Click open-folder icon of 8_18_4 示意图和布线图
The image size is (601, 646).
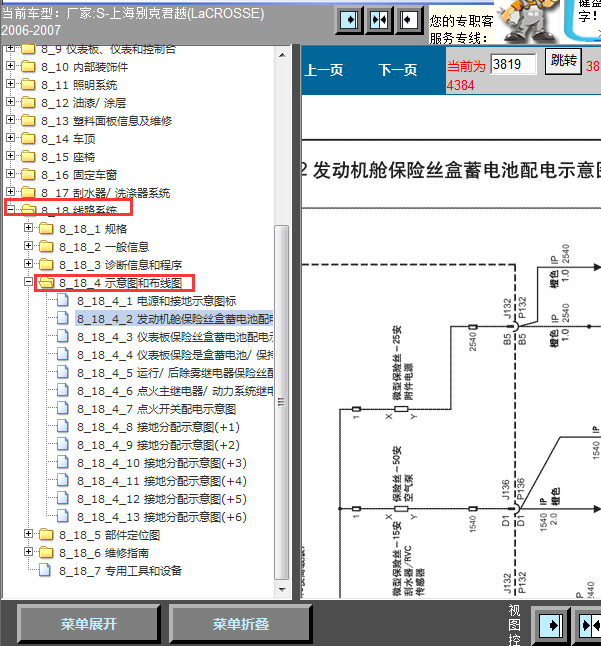coord(47,283)
